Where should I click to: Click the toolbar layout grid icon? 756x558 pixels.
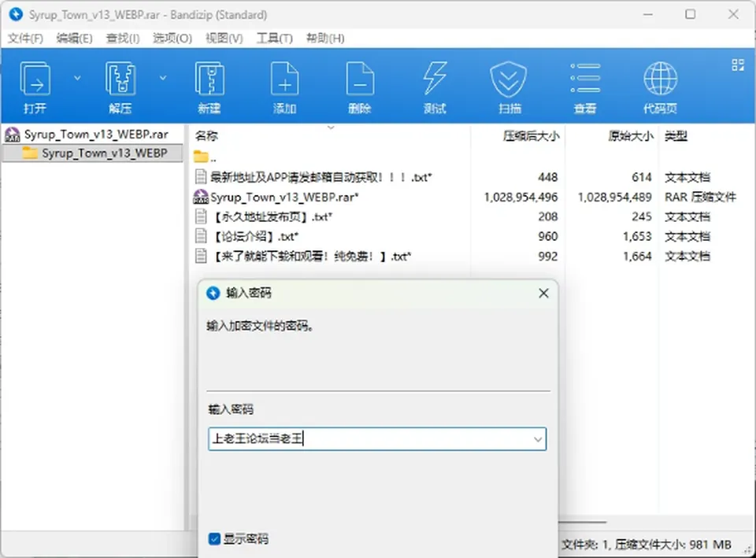(738, 65)
